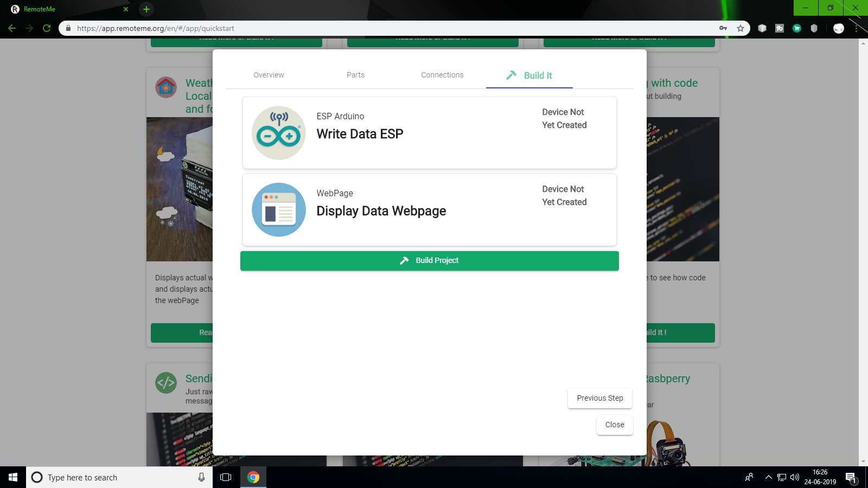Click the hammer icon in Build It tab
Viewport: 868px width, 488px height.
512,75
